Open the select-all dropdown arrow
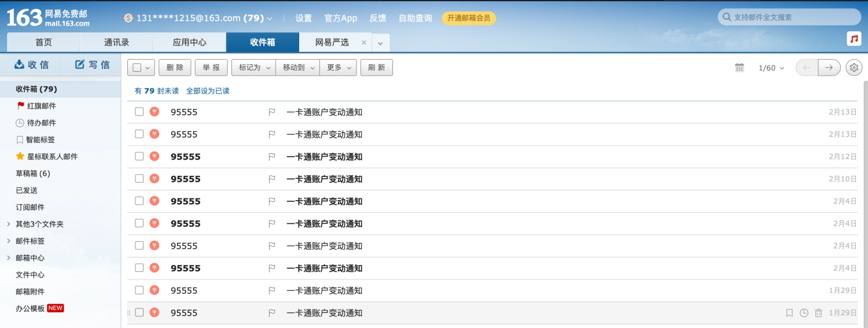 coord(148,68)
